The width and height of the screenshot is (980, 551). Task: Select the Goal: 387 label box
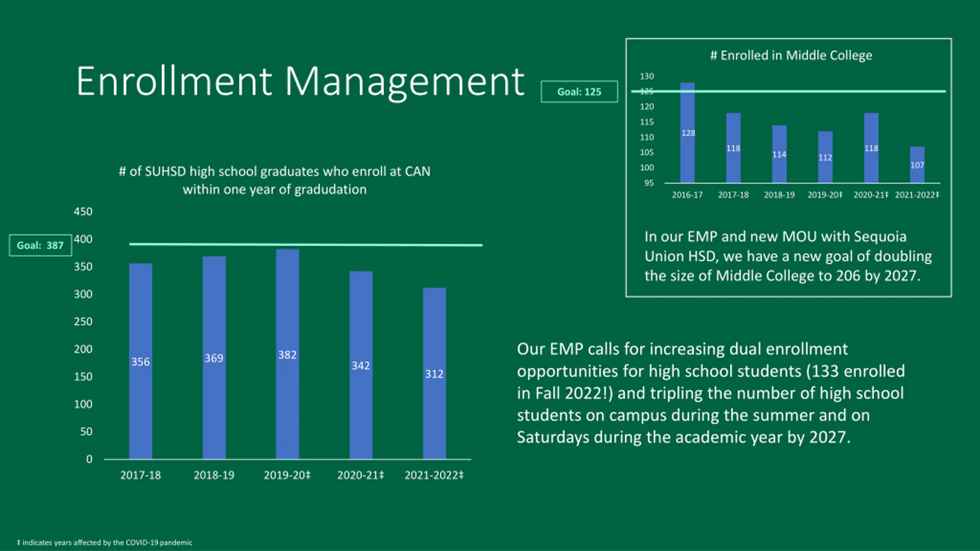40,245
